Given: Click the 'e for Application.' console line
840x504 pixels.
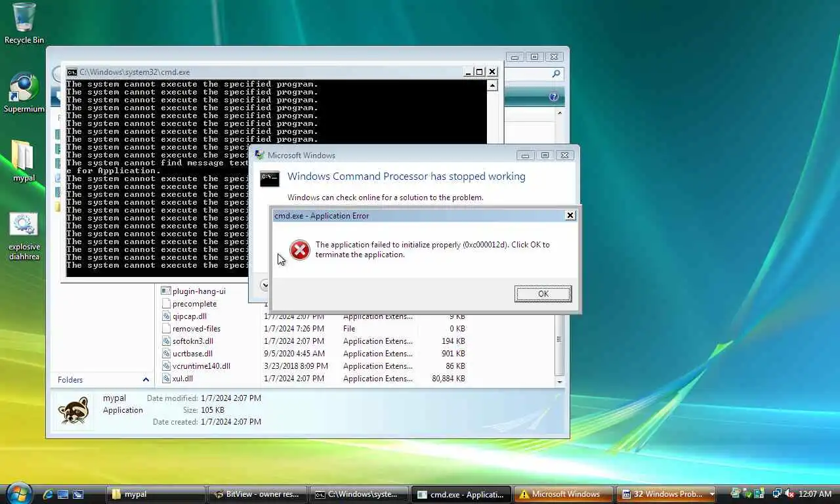Looking at the screenshot, I should coord(114,171).
